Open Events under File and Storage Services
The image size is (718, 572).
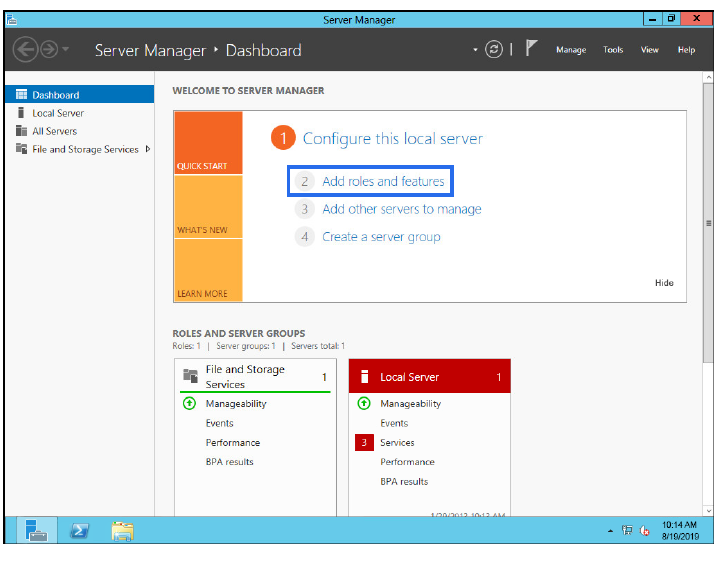pos(219,423)
